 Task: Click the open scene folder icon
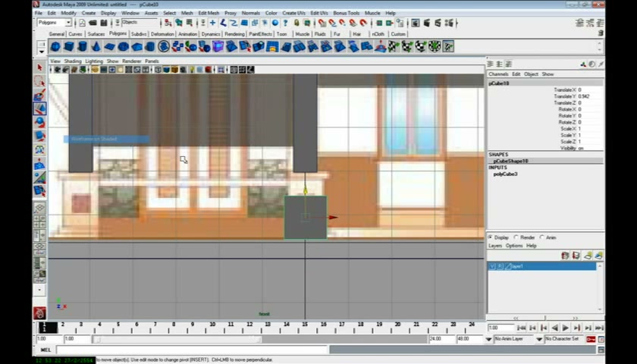tap(93, 23)
